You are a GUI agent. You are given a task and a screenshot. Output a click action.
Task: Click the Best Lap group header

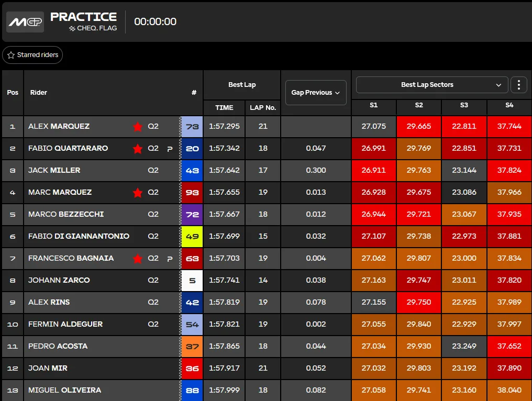click(242, 85)
